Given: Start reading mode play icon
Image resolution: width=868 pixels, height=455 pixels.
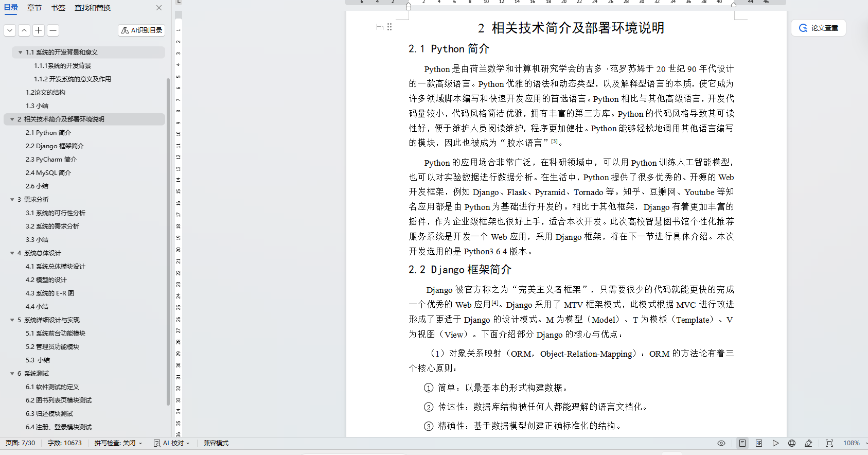Looking at the screenshot, I should [775, 443].
